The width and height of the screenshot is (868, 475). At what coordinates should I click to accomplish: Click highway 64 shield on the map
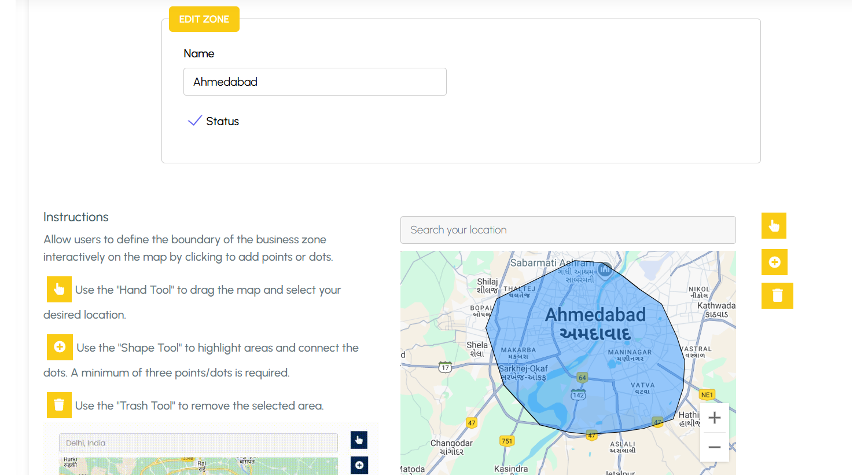(582, 378)
